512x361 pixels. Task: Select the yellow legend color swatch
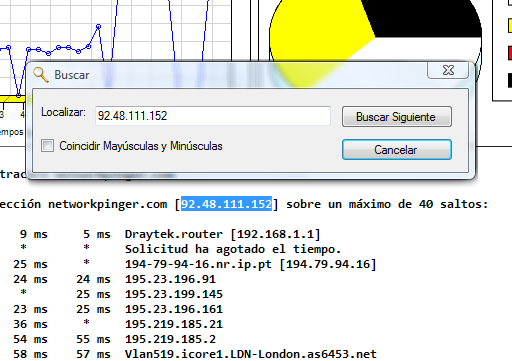pyautogui.click(x=510, y=25)
